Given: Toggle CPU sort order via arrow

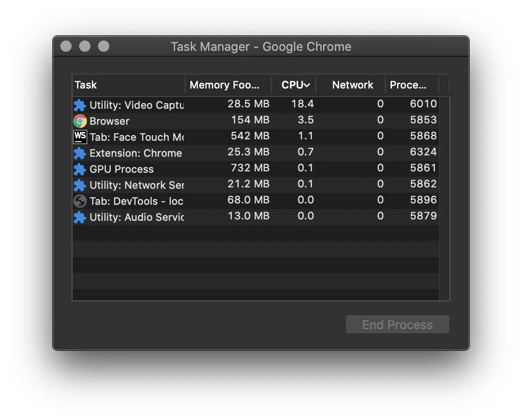Looking at the screenshot, I should click(307, 85).
